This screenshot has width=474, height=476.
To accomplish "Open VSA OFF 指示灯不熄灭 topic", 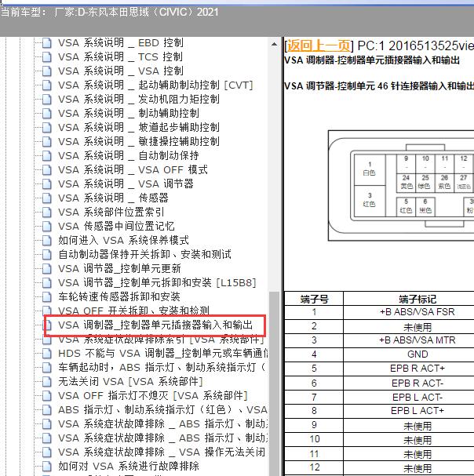I will tap(153, 395).
